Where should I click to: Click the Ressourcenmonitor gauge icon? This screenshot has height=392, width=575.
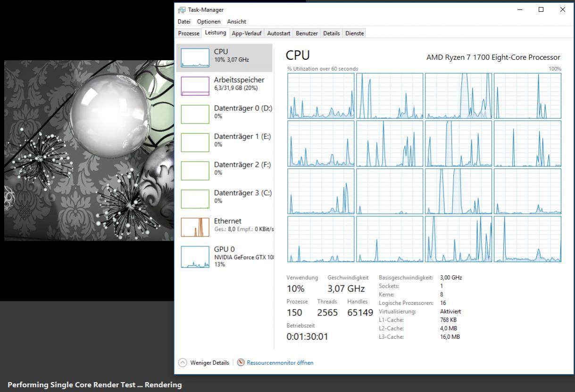point(241,362)
